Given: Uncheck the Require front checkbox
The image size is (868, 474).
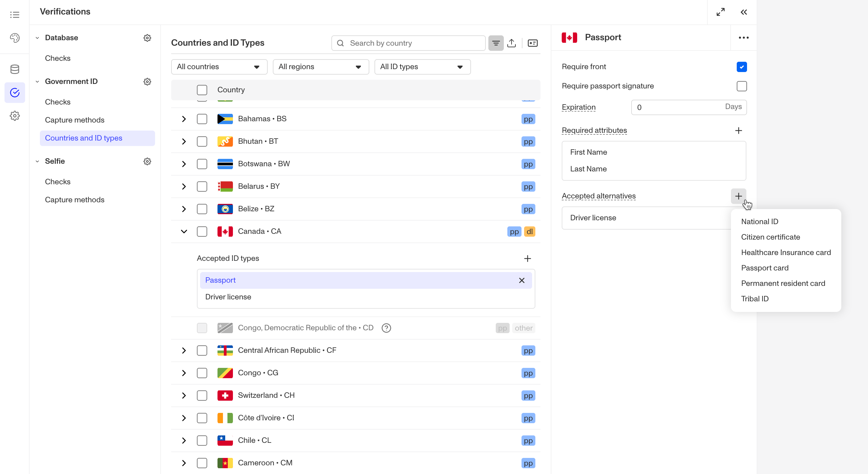Looking at the screenshot, I should (741, 67).
